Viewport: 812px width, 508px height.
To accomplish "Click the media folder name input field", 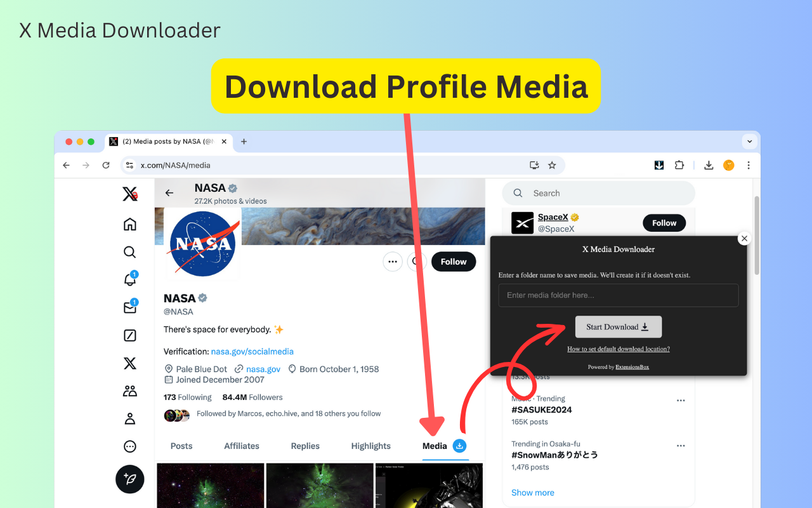I will [x=619, y=295].
